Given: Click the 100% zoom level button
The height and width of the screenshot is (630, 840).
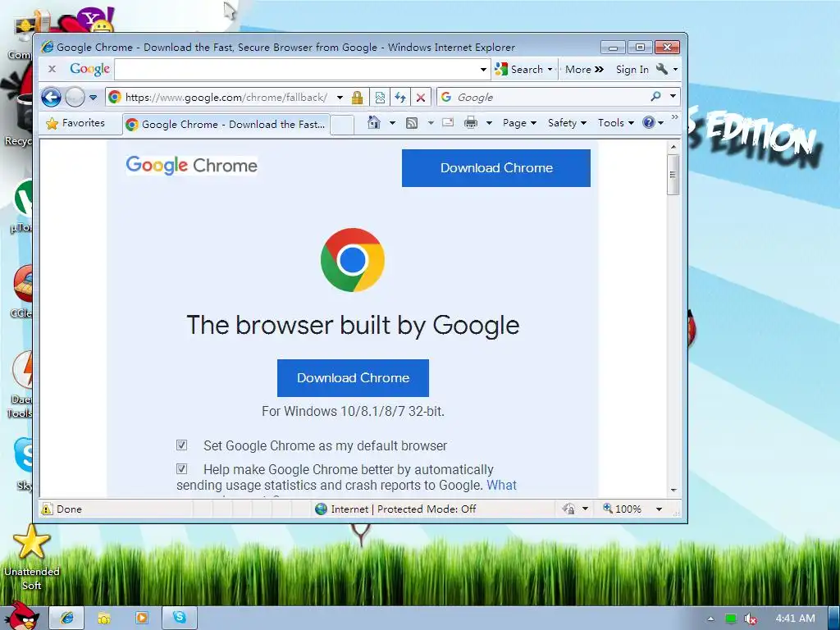Looking at the screenshot, I should pos(622,509).
